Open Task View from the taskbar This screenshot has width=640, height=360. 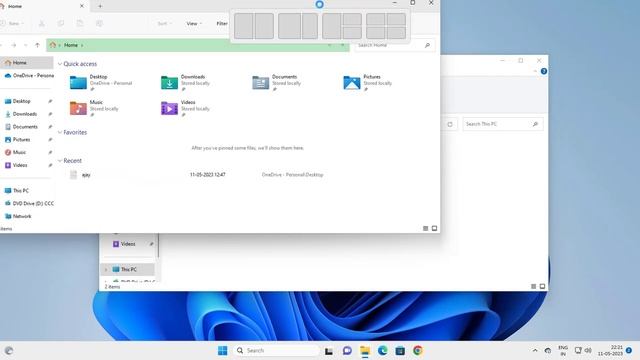[329, 351]
